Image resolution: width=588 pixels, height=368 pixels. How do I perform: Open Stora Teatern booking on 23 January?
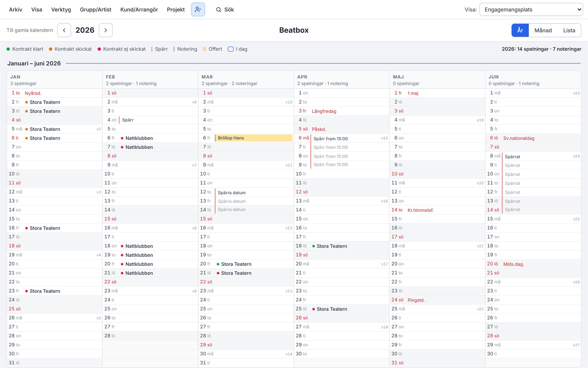(x=45, y=291)
